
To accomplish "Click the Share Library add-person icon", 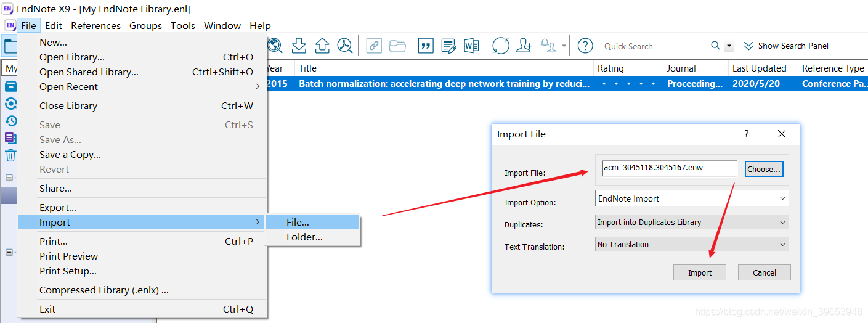I will click(524, 46).
